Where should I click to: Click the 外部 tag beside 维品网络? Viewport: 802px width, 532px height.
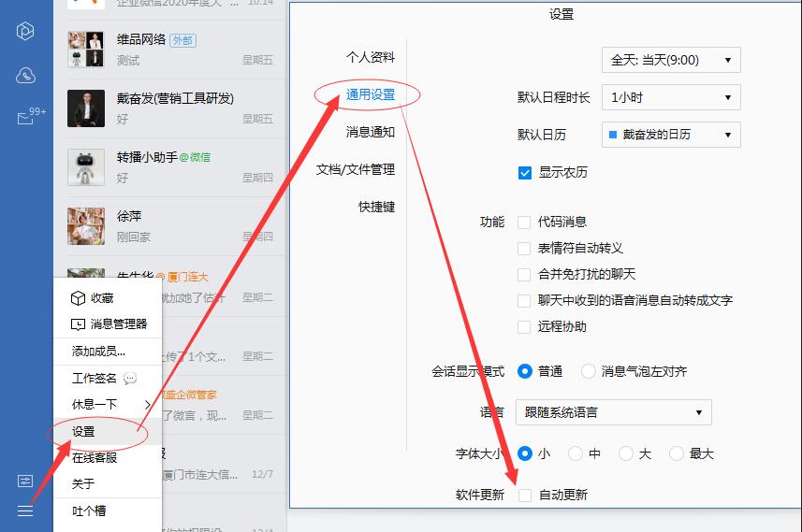(182, 40)
